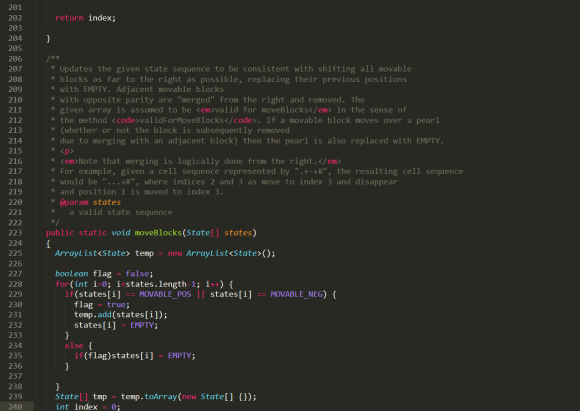Click the @param tag in the Javadoc
Image resolution: width=580 pixels, height=411 pixels.
pos(74,202)
